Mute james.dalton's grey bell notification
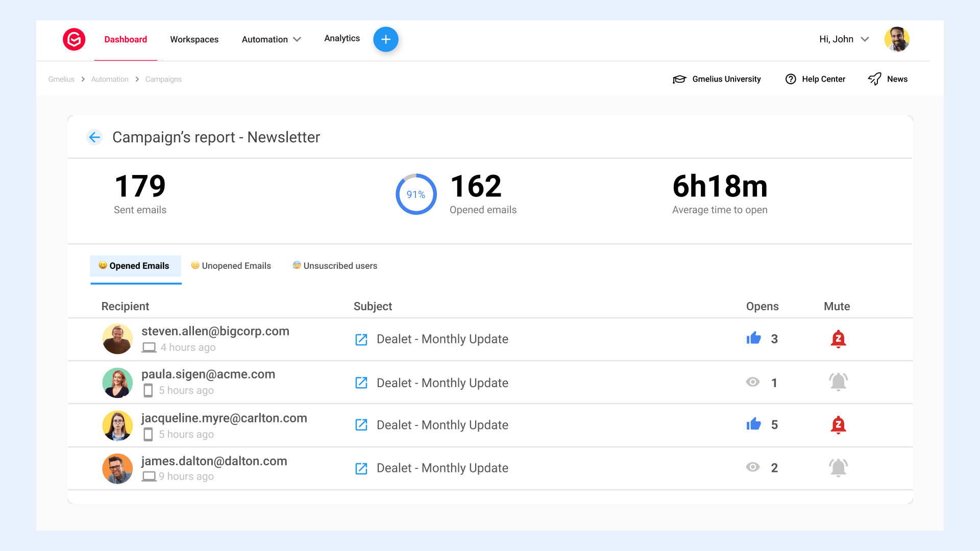This screenshot has height=551, width=980. coord(838,467)
